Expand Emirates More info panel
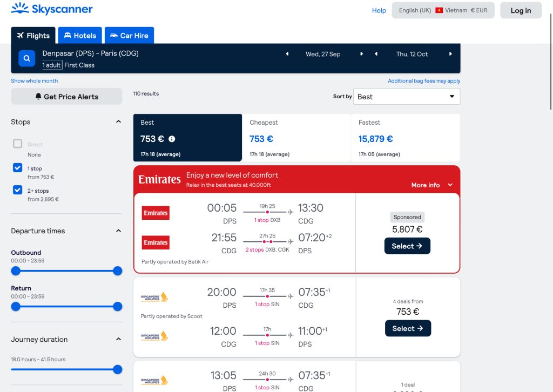The height and width of the screenshot is (392, 553). [x=432, y=185]
